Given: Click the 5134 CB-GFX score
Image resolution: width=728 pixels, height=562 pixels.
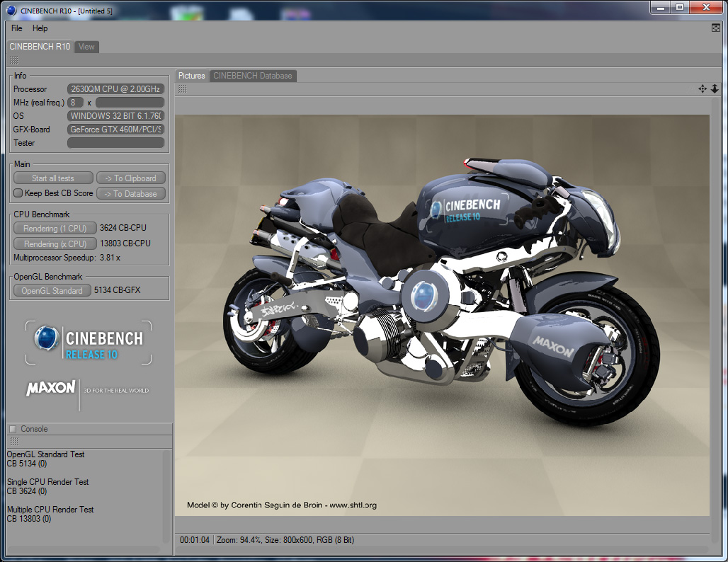Looking at the screenshot, I should pyautogui.click(x=117, y=290).
